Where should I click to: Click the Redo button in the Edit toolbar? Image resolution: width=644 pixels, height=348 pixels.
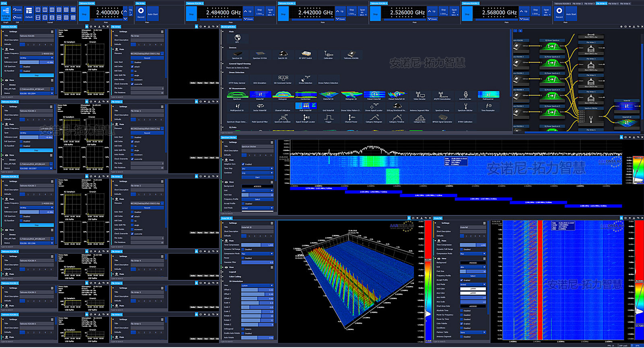pos(17,17)
